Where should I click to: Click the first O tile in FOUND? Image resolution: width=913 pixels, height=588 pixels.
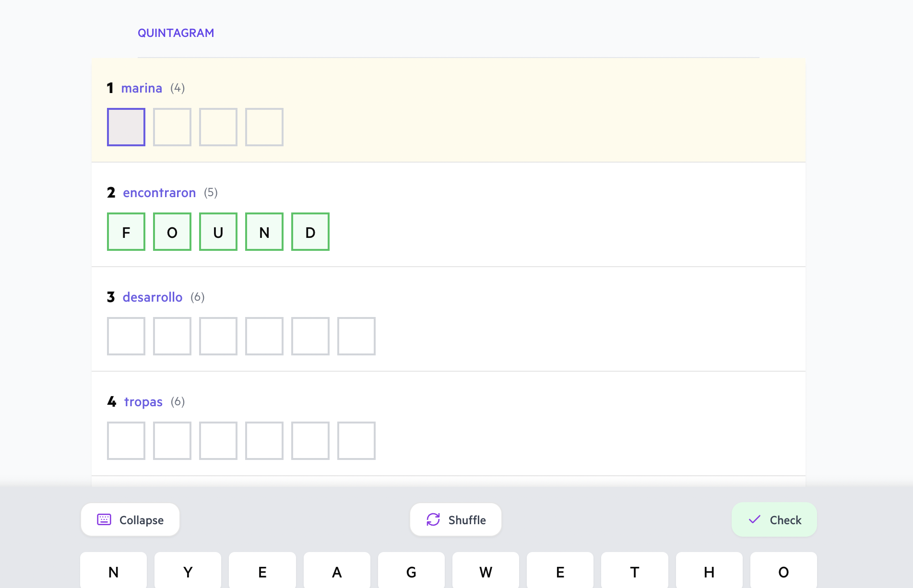pos(172,232)
